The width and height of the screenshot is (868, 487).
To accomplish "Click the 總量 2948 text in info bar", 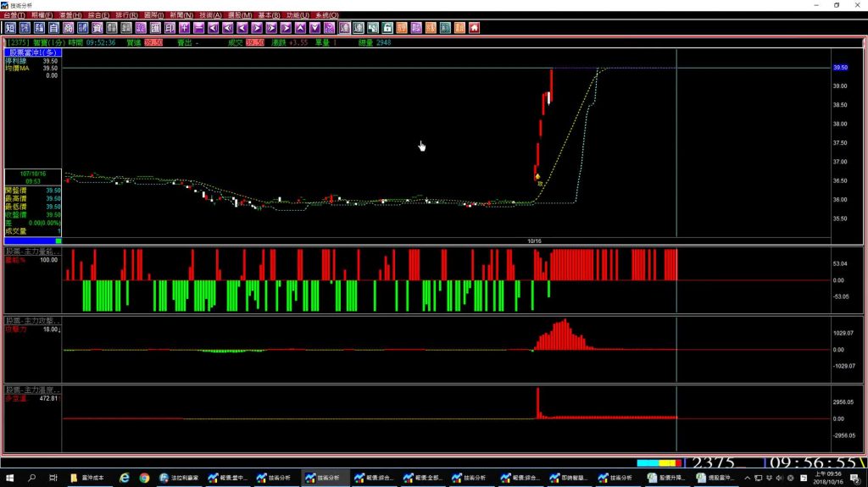I will [x=375, y=42].
